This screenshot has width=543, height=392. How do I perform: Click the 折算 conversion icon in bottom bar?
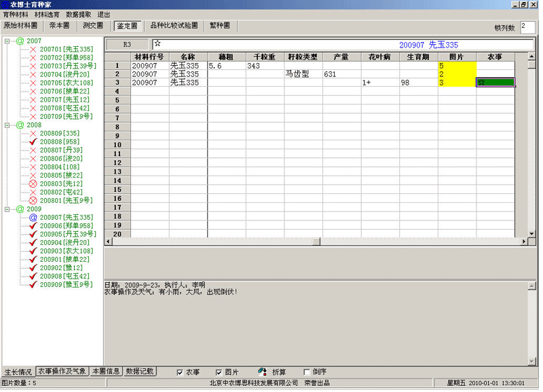coord(263,372)
